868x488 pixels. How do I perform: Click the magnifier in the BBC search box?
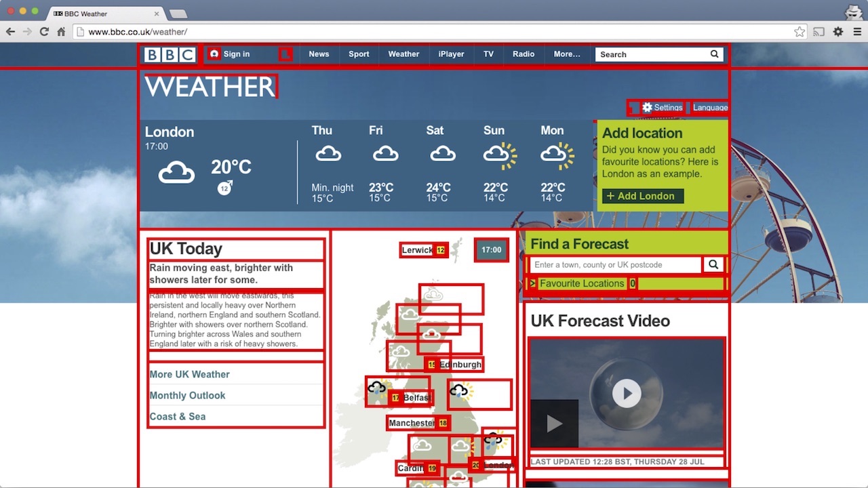click(715, 54)
